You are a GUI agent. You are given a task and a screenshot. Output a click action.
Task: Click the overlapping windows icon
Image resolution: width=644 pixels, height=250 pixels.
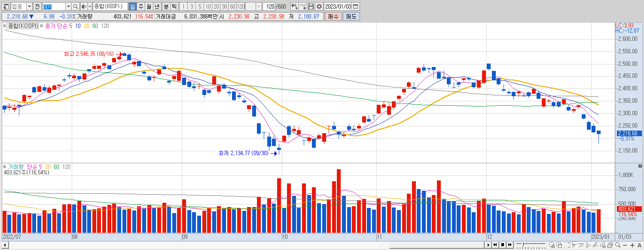click(559, 245)
